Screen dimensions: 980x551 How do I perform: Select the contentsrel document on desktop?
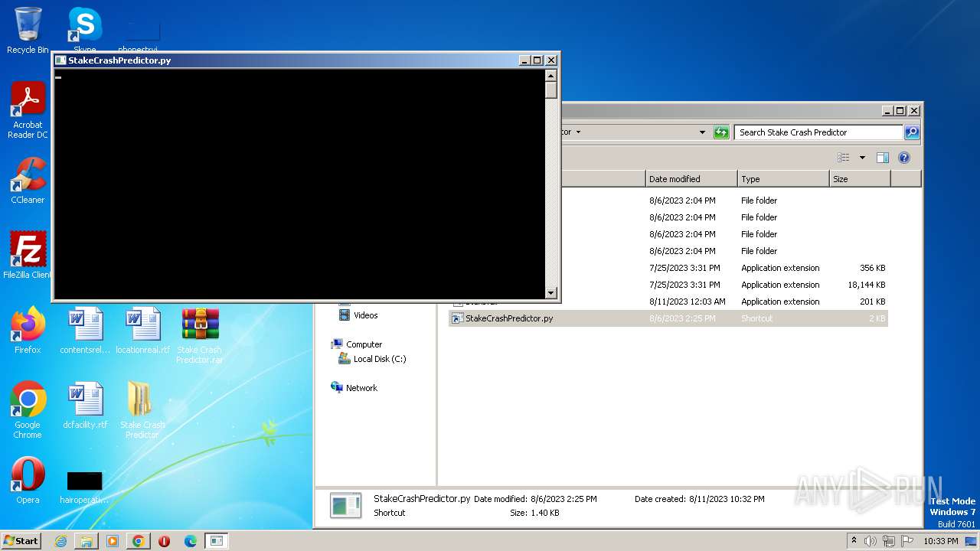85,330
